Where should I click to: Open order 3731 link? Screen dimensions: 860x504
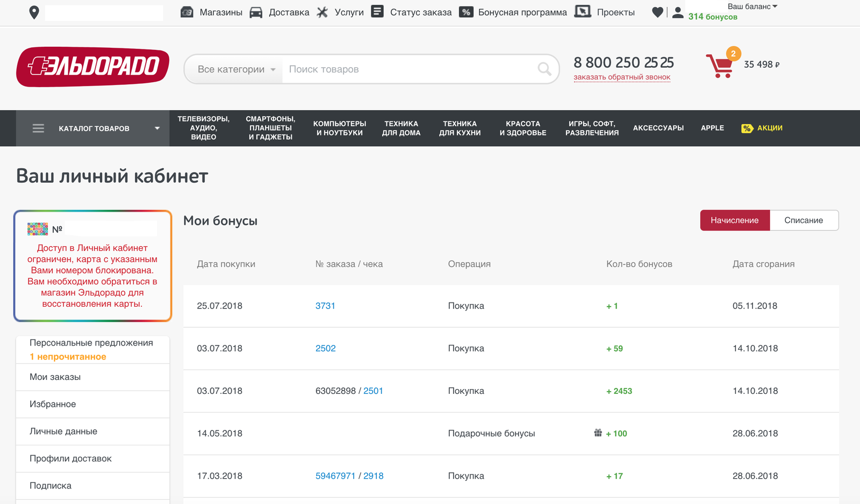click(x=325, y=306)
